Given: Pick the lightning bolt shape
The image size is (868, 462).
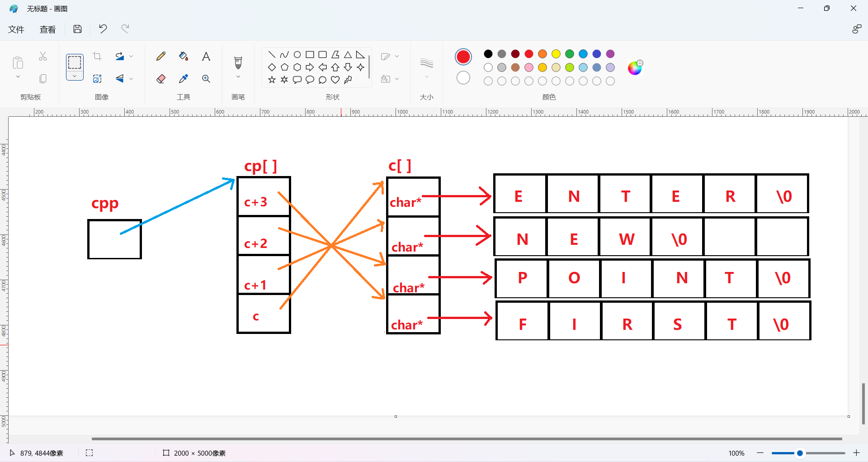Looking at the screenshot, I should 348,80.
